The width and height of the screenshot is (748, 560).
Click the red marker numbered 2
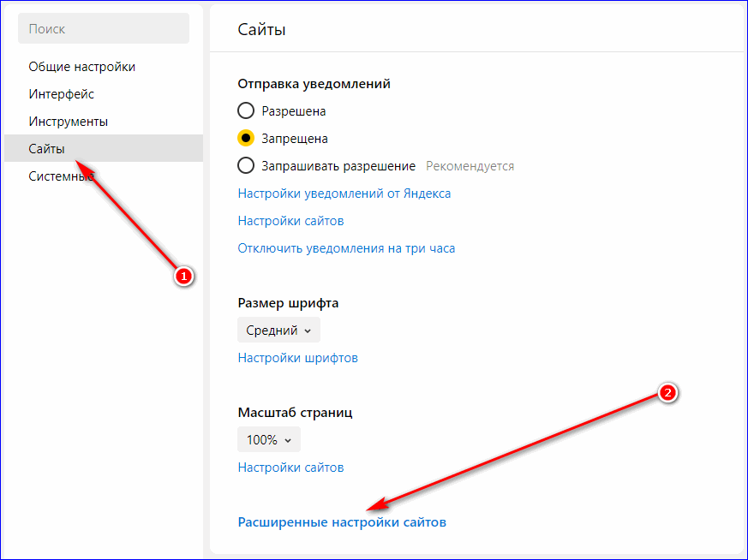(668, 392)
